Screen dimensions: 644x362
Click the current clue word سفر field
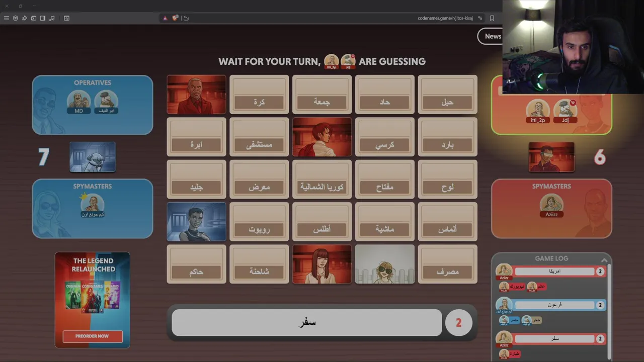coord(307,323)
